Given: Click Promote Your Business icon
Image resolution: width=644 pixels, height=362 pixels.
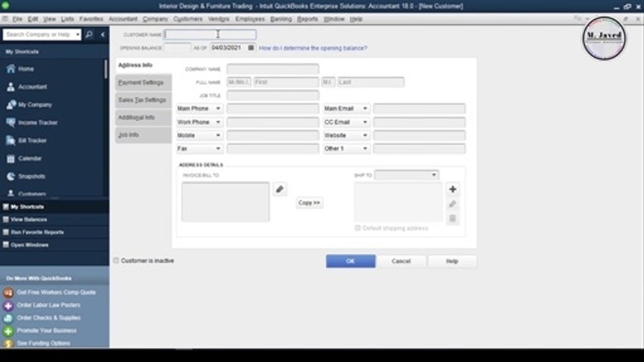Looking at the screenshot, I should [8, 331].
